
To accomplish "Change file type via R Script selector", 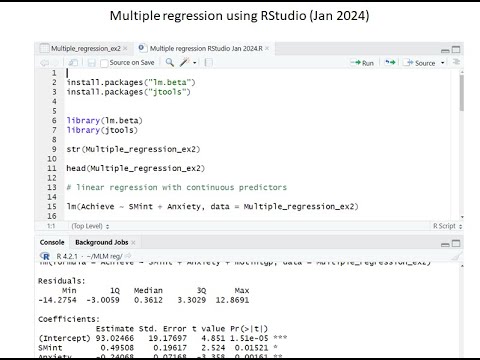I will point(447,226).
